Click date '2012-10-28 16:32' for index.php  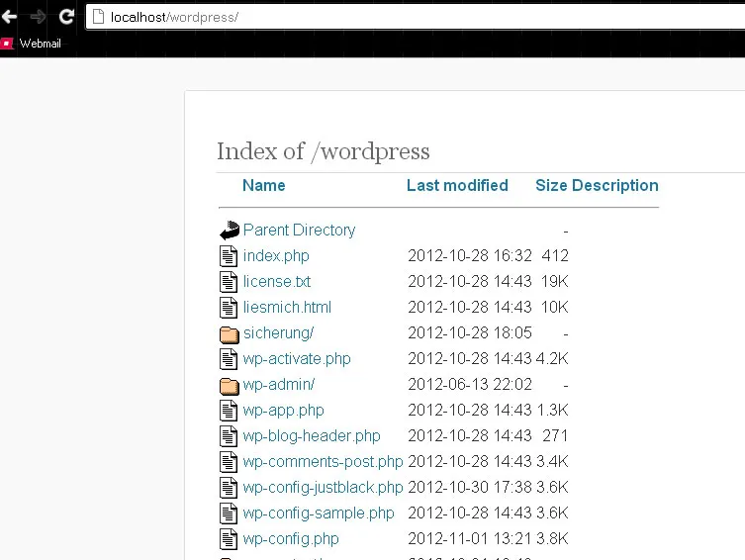click(x=470, y=255)
